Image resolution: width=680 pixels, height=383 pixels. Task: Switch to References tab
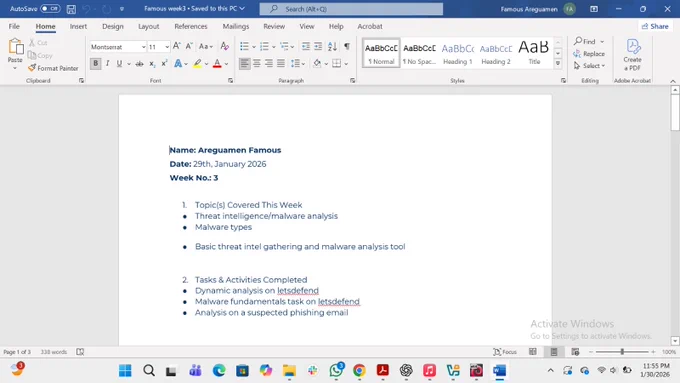click(191, 26)
